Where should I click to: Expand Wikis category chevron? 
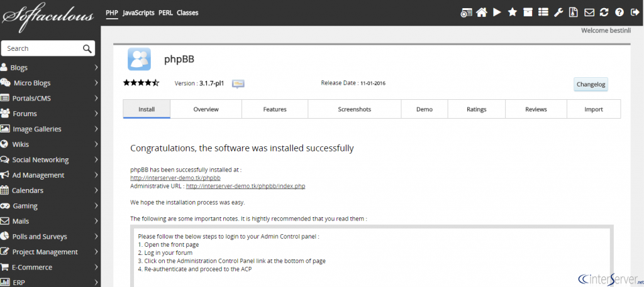tap(96, 144)
